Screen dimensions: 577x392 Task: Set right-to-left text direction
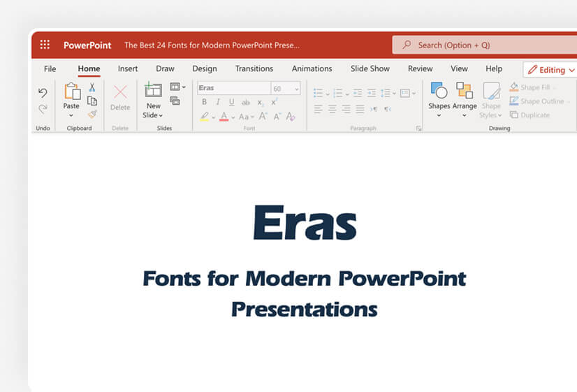(x=388, y=109)
